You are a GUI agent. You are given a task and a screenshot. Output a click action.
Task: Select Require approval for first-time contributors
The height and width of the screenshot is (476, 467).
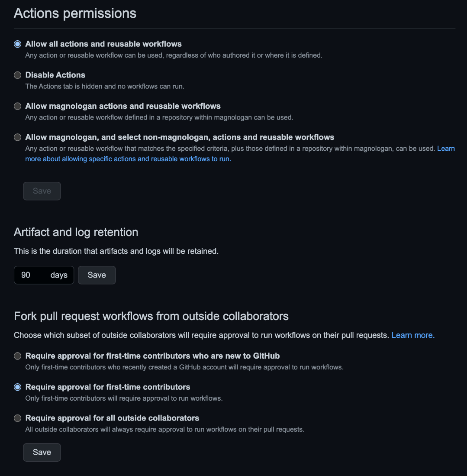pos(17,387)
